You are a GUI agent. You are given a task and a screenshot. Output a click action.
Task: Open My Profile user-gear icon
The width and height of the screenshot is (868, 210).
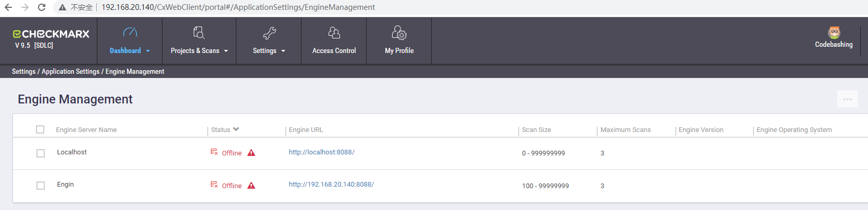pos(399,33)
